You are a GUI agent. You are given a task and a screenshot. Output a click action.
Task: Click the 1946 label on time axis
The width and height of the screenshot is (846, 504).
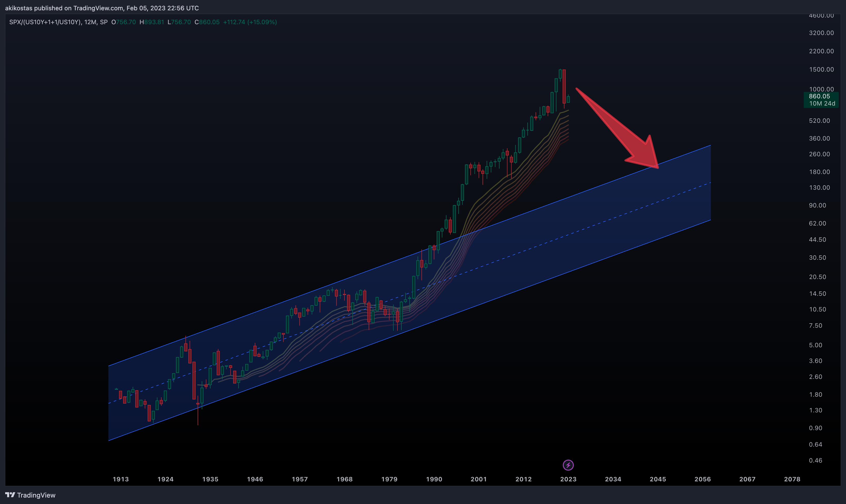point(255,479)
